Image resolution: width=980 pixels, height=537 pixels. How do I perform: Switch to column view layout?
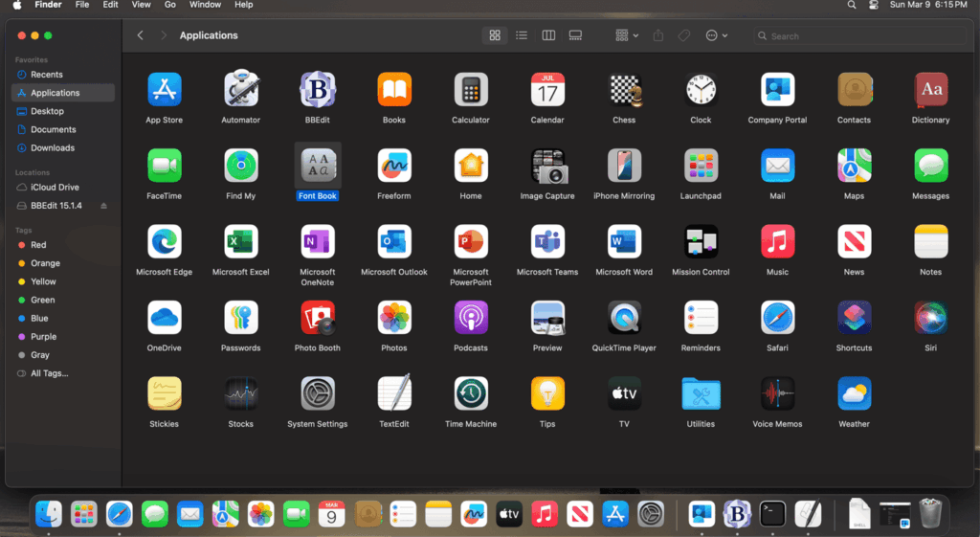(x=548, y=35)
